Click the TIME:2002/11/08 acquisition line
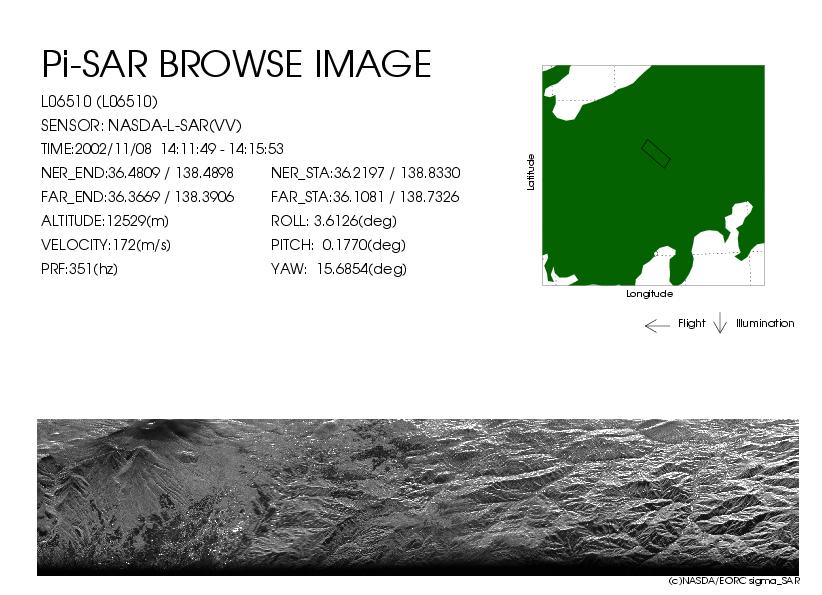Viewport: 822px width, 595px height. (162, 149)
